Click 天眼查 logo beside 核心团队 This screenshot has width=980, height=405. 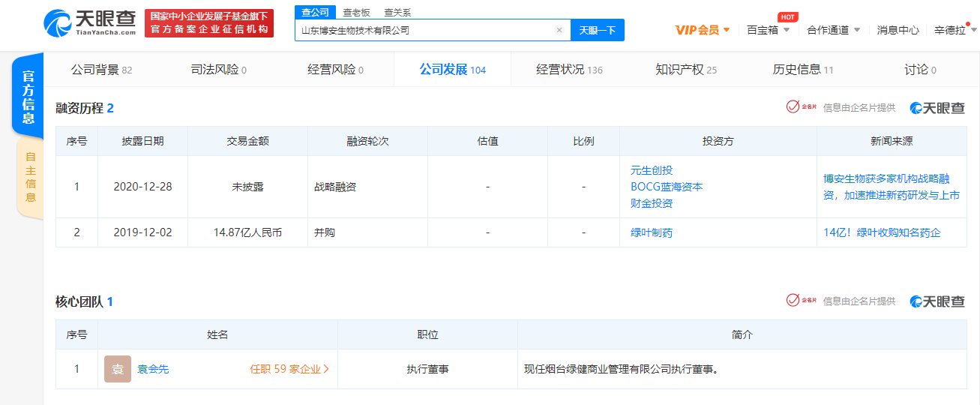coord(937,301)
